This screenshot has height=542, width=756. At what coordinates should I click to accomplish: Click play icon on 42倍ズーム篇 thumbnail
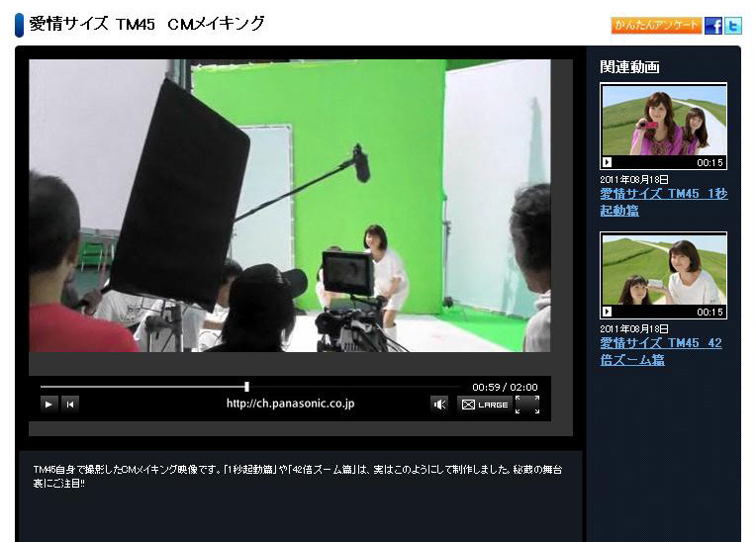607,312
